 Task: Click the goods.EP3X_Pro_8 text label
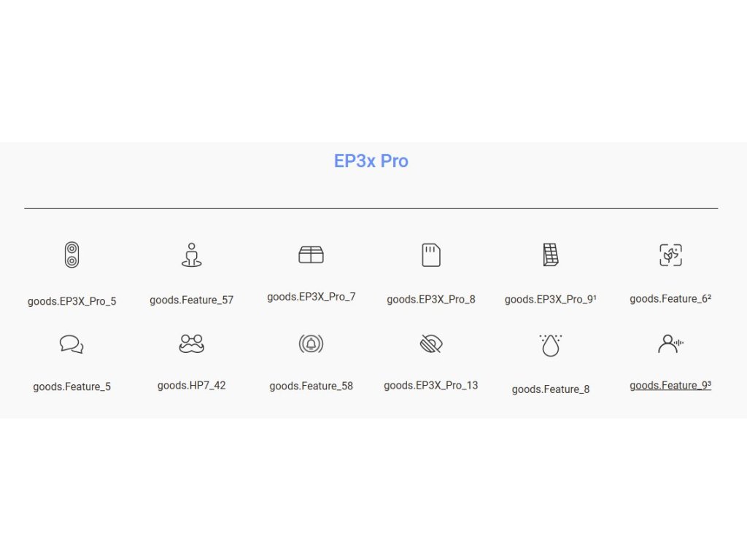click(x=431, y=299)
